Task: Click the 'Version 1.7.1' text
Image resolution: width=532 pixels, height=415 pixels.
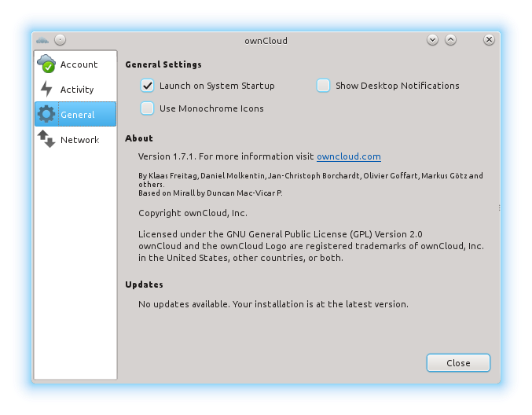Action: [167, 156]
